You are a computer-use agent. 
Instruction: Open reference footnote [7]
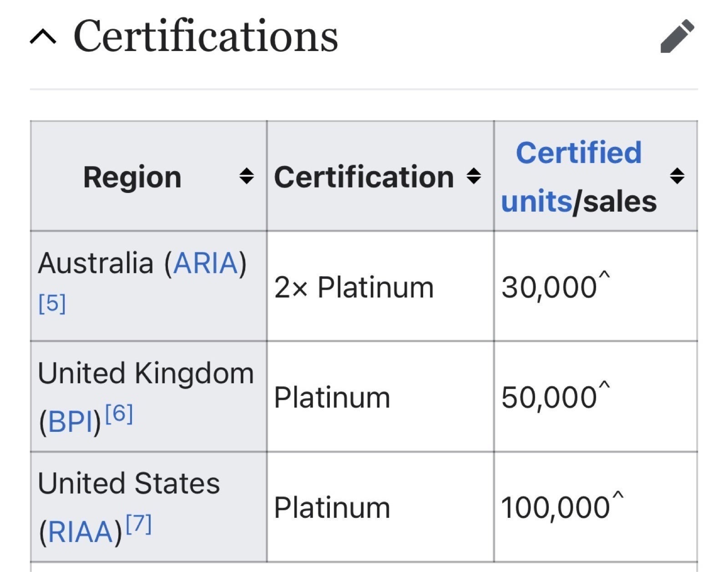138,524
